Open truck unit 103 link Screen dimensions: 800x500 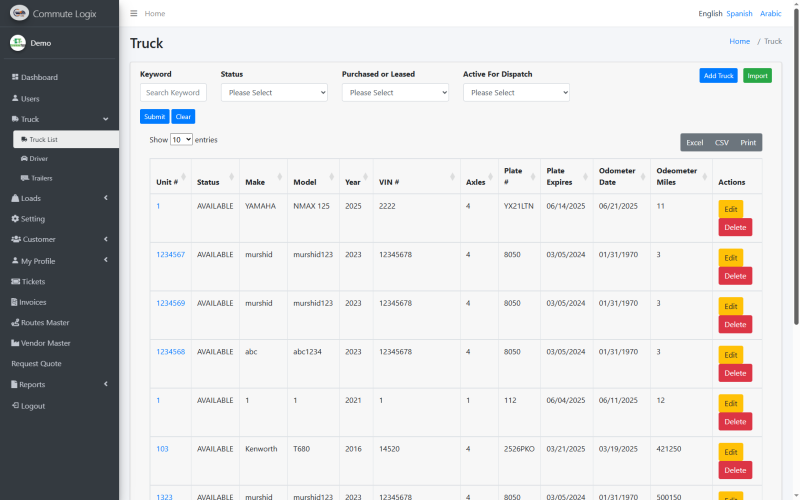coord(162,449)
